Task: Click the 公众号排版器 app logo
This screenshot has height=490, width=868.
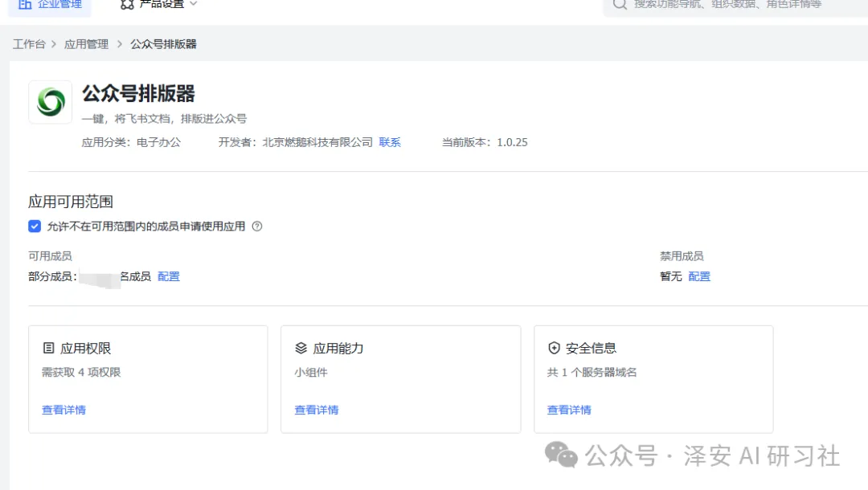Action: [51, 102]
